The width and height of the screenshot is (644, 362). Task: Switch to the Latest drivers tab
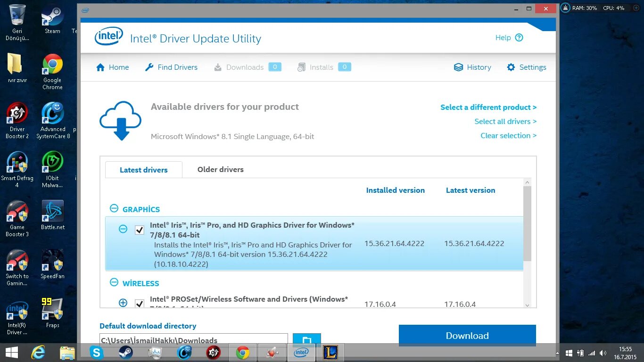tap(144, 170)
